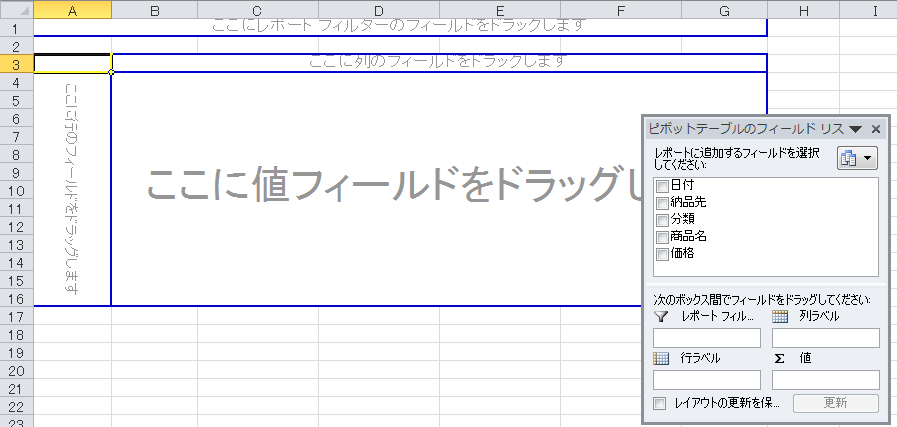Tick the 商品名 field checkbox
The width and height of the screenshot is (897, 427).
pyautogui.click(x=661, y=237)
